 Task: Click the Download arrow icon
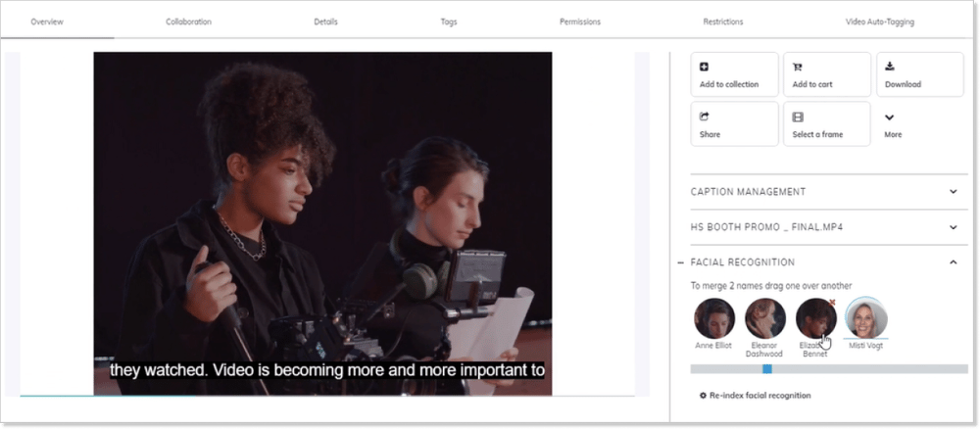point(890,67)
